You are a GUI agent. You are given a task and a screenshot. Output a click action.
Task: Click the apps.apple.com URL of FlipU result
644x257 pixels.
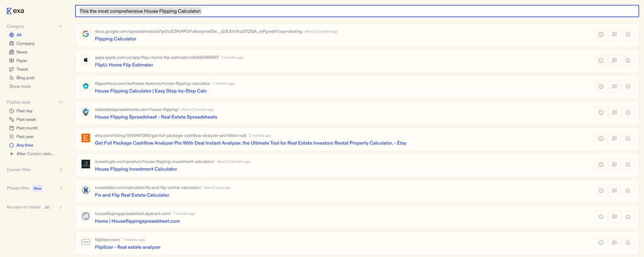tap(157, 58)
